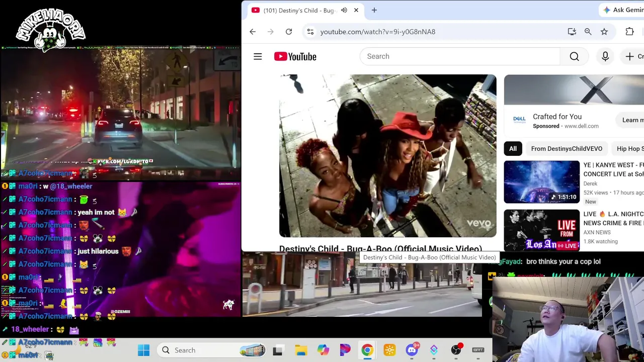The height and width of the screenshot is (362, 644).
Task: Click chat username 18_wheeler
Action: tap(30, 329)
